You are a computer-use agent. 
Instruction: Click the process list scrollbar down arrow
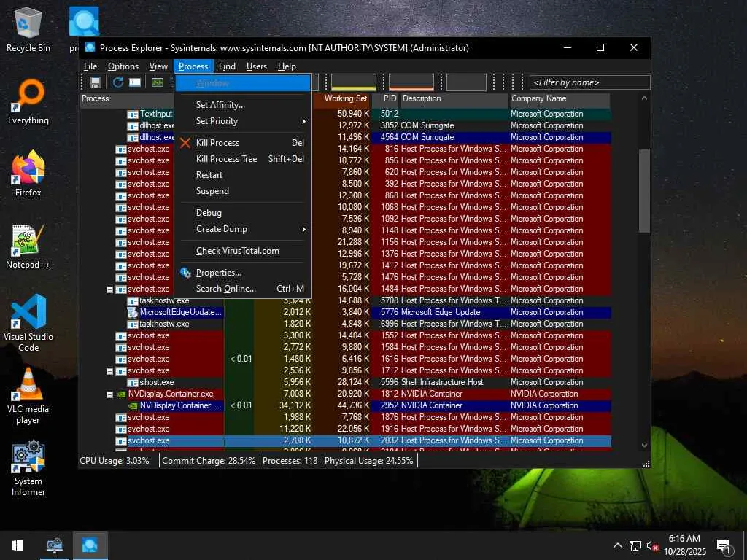(x=644, y=446)
